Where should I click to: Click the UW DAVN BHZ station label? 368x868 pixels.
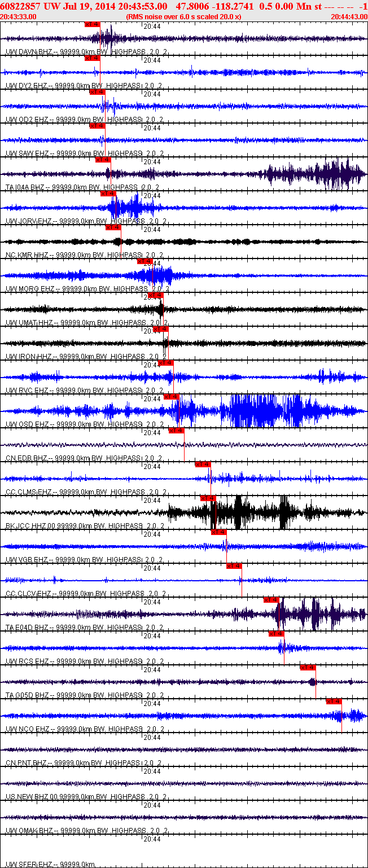[x=28, y=51]
